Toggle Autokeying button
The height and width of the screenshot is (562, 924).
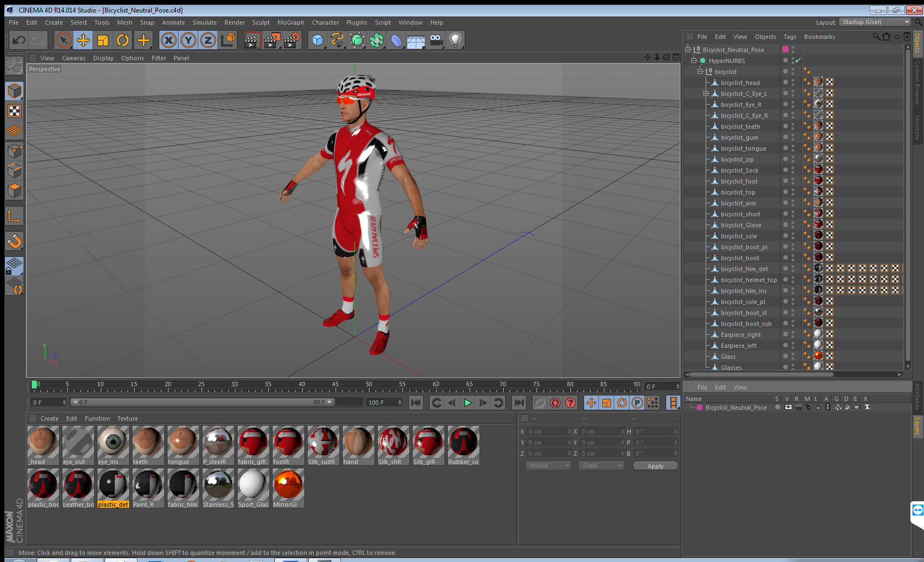[x=555, y=403]
